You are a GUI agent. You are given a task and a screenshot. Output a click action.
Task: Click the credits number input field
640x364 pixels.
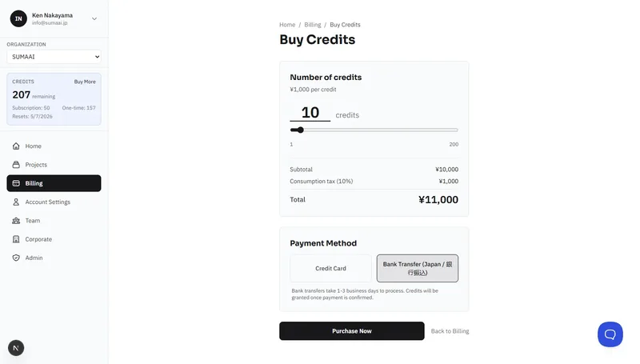(310, 114)
